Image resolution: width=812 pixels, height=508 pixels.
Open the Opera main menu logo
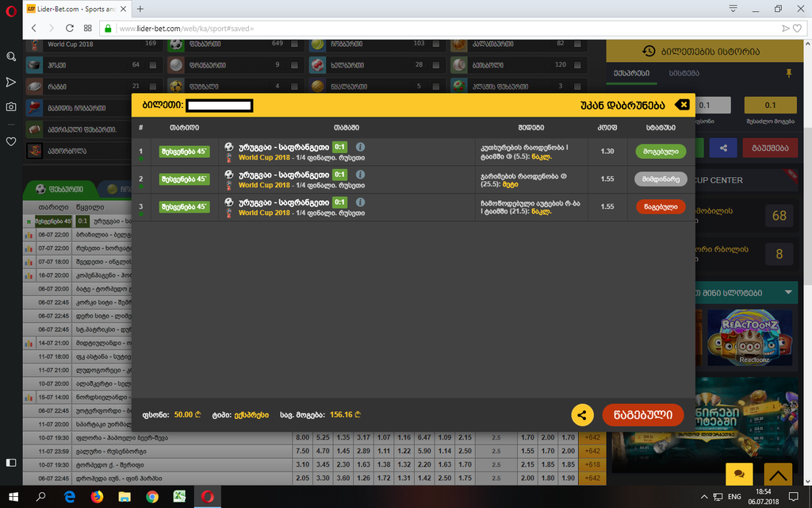click(x=11, y=11)
